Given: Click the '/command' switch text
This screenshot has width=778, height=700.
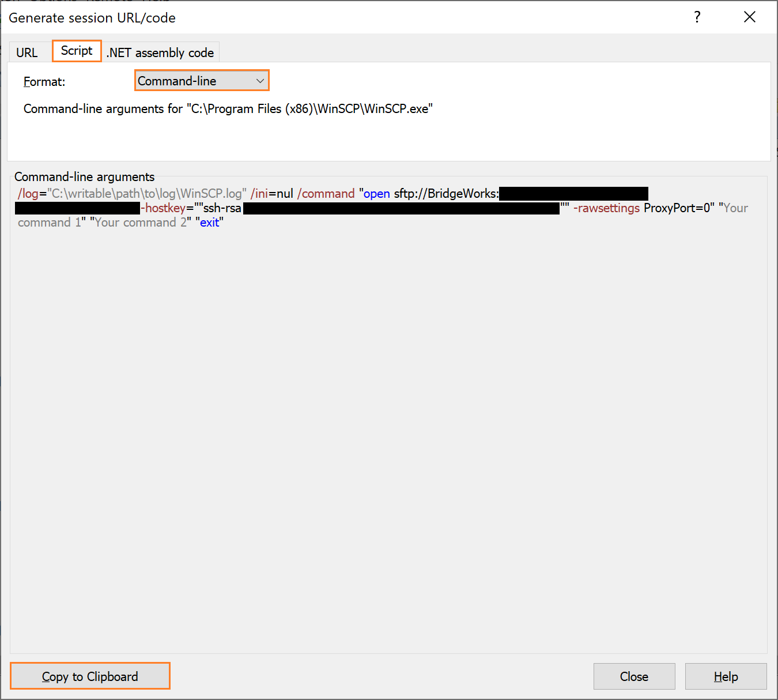Looking at the screenshot, I should (326, 194).
